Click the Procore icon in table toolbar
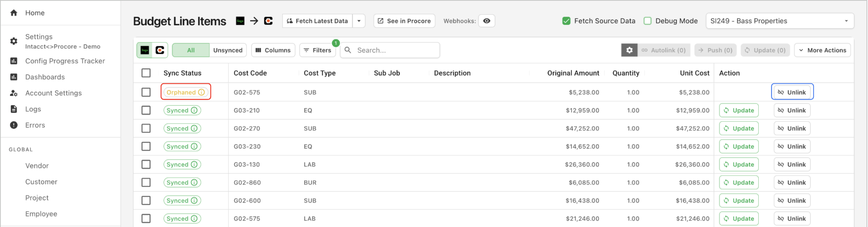This screenshot has height=227, width=868. point(160,50)
